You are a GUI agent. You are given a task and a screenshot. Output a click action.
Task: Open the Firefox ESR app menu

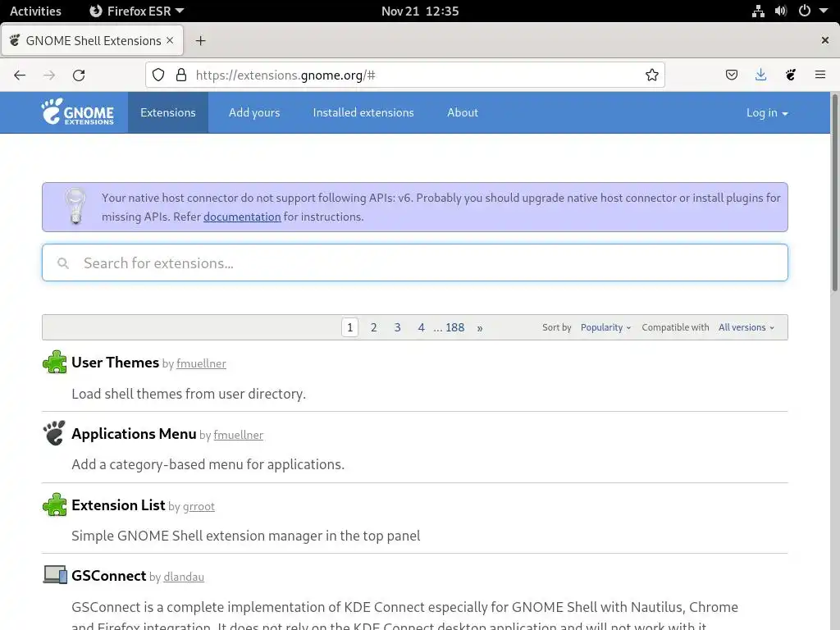137,11
